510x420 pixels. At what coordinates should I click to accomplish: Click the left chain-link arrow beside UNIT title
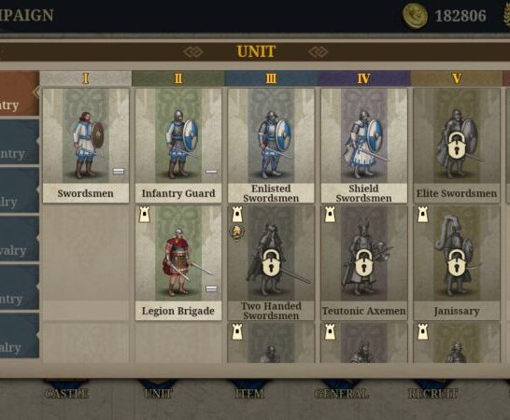point(192,51)
